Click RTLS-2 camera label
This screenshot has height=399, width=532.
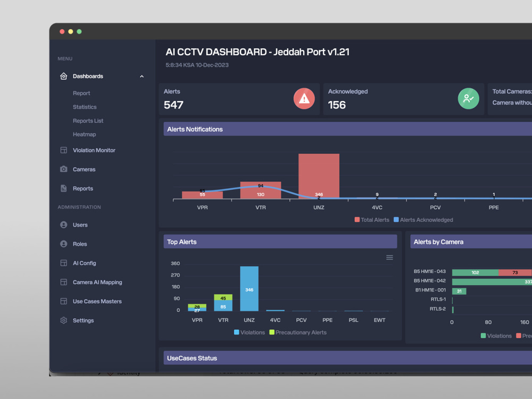tap(438, 309)
